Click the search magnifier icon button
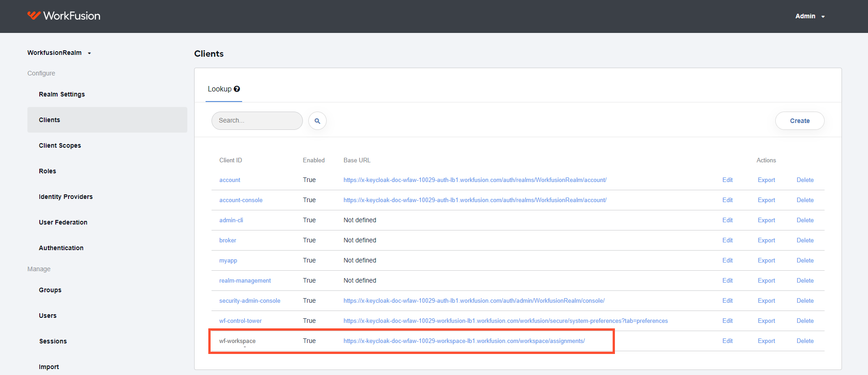The height and width of the screenshot is (375, 868). point(318,121)
